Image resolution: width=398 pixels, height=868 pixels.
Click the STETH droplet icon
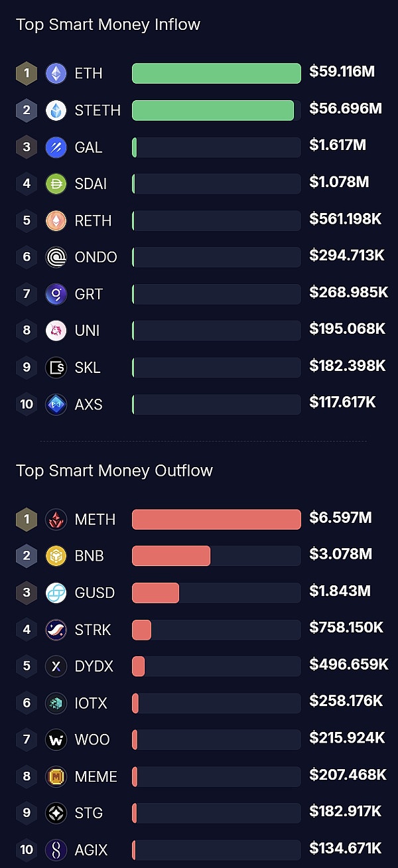coord(56,110)
